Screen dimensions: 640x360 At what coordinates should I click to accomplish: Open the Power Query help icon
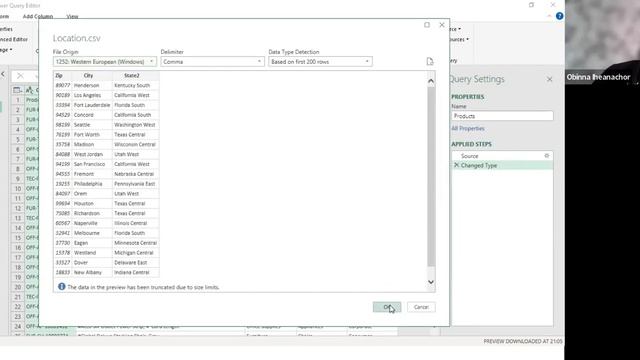[x=560, y=16]
